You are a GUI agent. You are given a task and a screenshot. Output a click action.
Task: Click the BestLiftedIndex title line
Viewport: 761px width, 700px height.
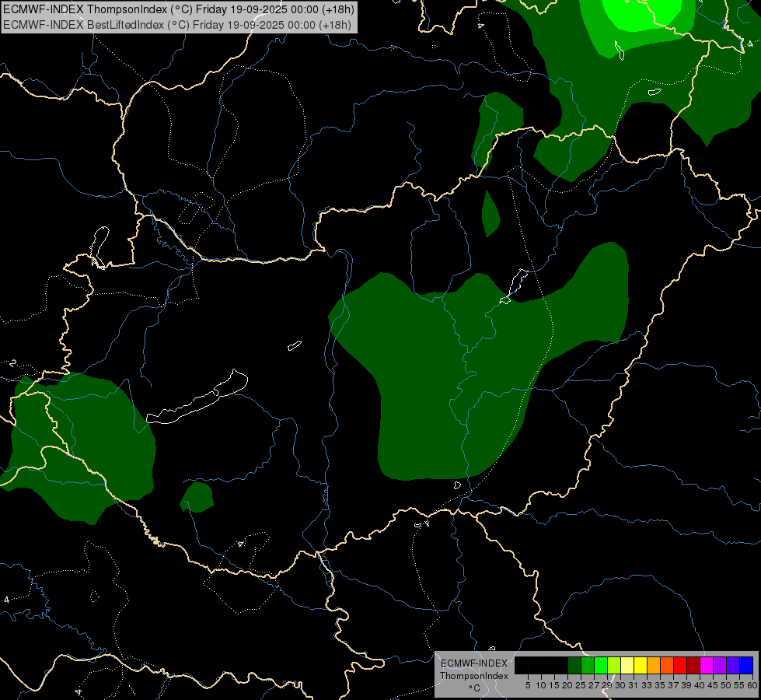click(x=176, y=25)
